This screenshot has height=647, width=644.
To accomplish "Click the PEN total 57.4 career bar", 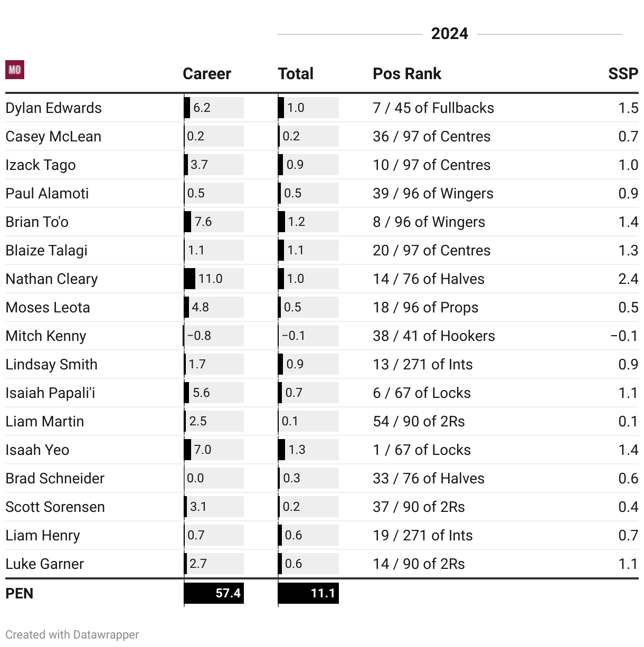I will [x=214, y=593].
